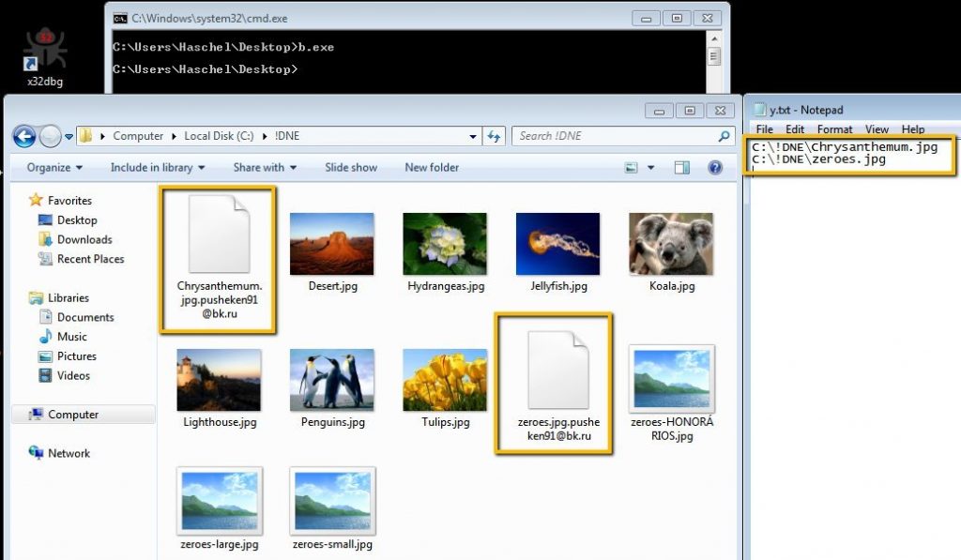The width and height of the screenshot is (961, 560).
Task: Toggle the preview pane icon
Action: click(x=682, y=168)
